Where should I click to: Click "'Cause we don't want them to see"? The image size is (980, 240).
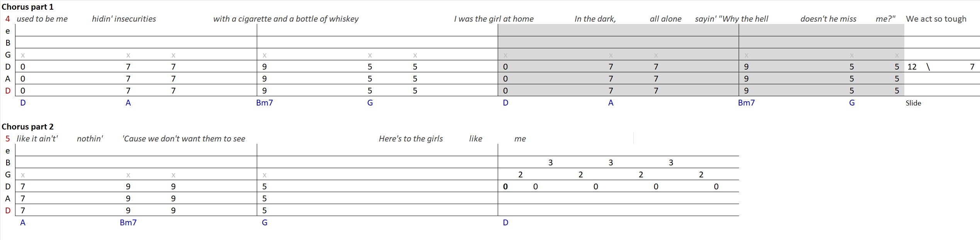pyautogui.click(x=184, y=139)
